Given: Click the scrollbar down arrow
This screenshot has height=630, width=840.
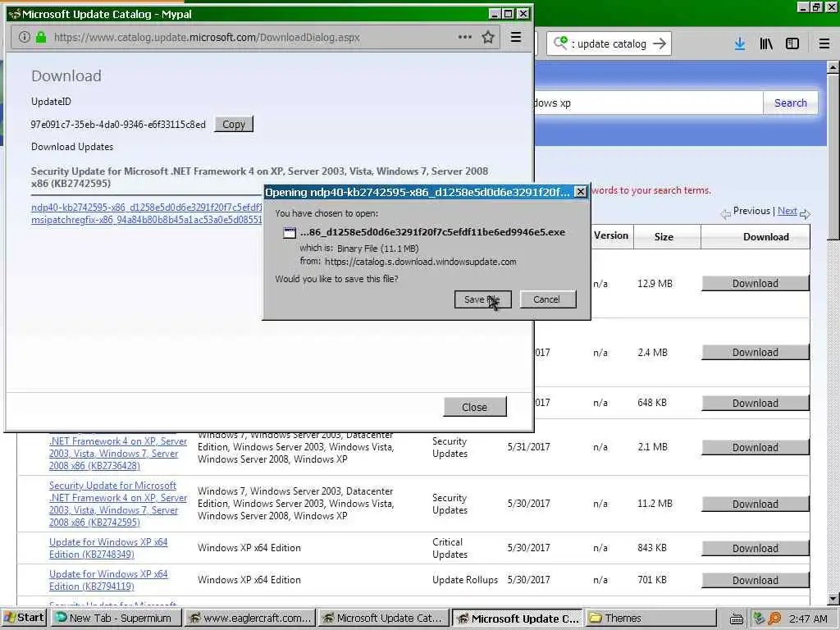Looking at the screenshot, I should tap(833, 599).
